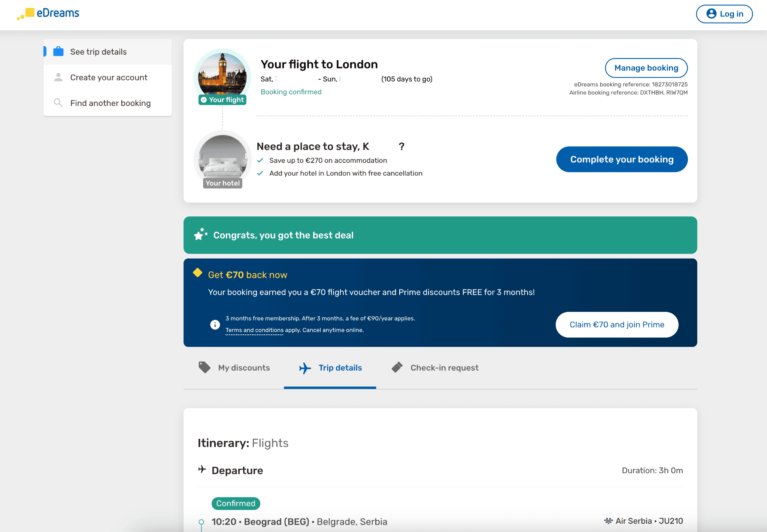Click the airplane icon in Trip details tab
Viewport: 767px width, 532px height.
click(305, 368)
